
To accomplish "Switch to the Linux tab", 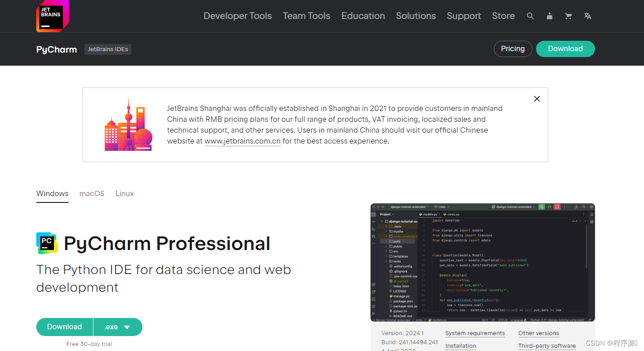I will coord(124,194).
